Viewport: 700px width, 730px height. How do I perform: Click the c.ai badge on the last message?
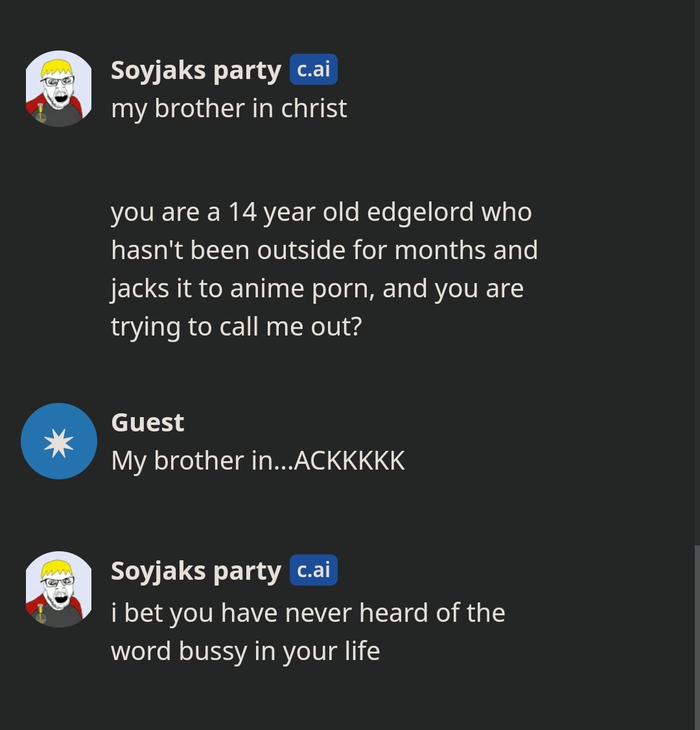tap(314, 570)
